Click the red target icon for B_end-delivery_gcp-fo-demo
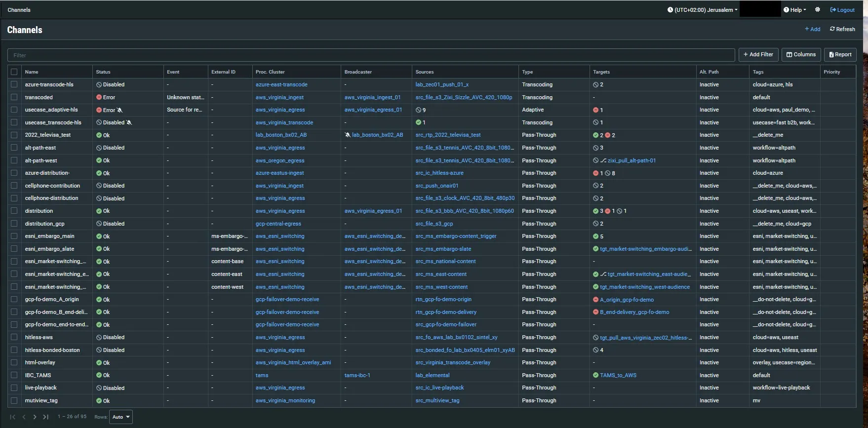This screenshot has width=868, height=428. point(595,312)
